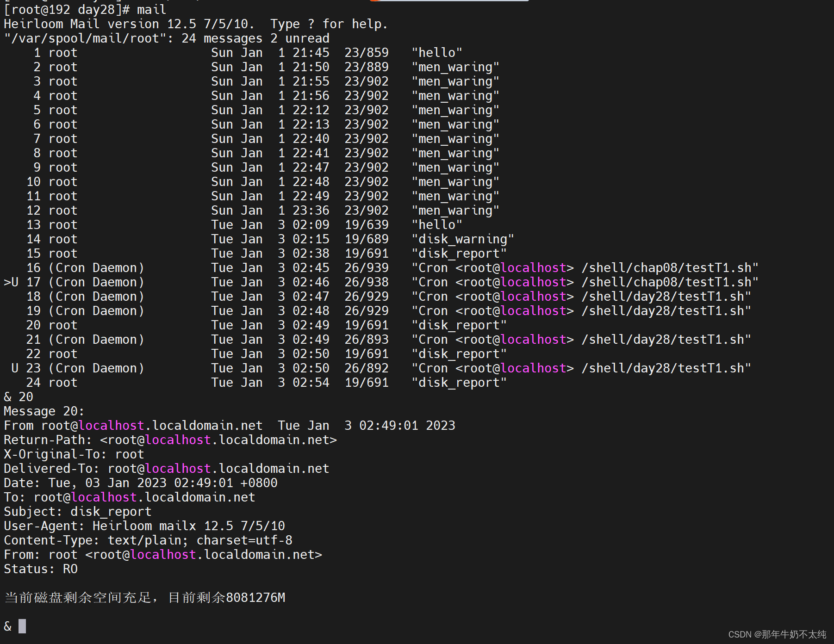Click the 'Message 20:' header line

coord(44,411)
